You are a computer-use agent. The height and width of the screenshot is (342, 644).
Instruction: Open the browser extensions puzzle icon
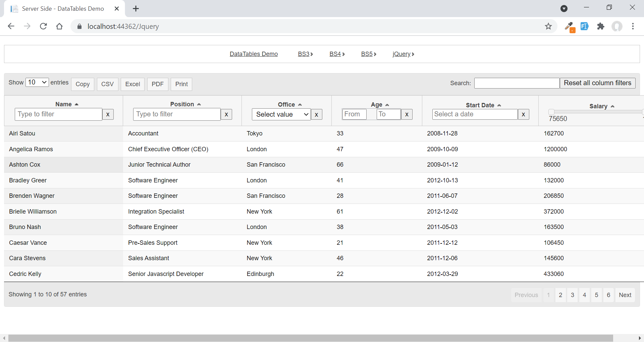[600, 26]
